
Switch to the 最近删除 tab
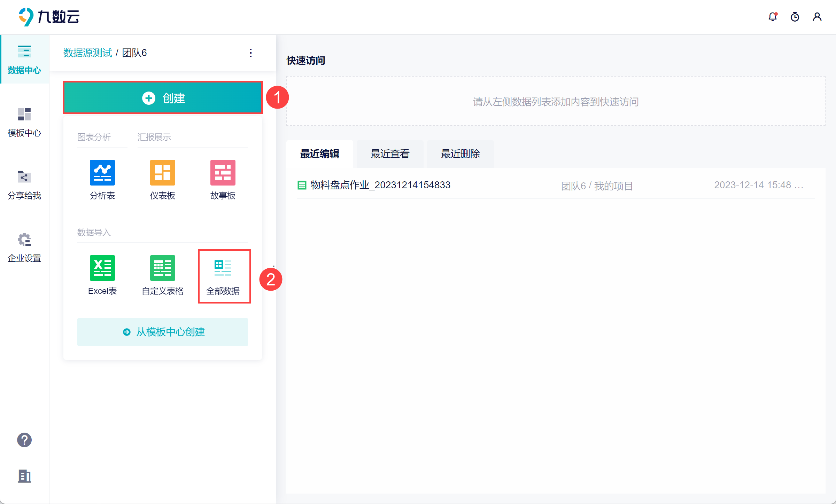point(460,154)
